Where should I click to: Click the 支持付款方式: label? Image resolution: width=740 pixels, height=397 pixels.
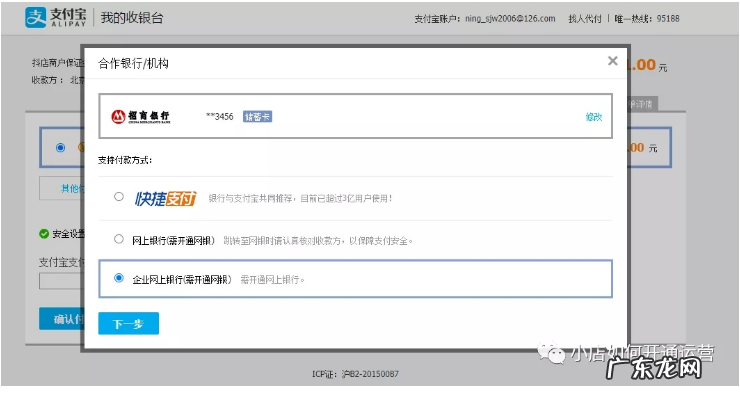[x=125, y=160]
